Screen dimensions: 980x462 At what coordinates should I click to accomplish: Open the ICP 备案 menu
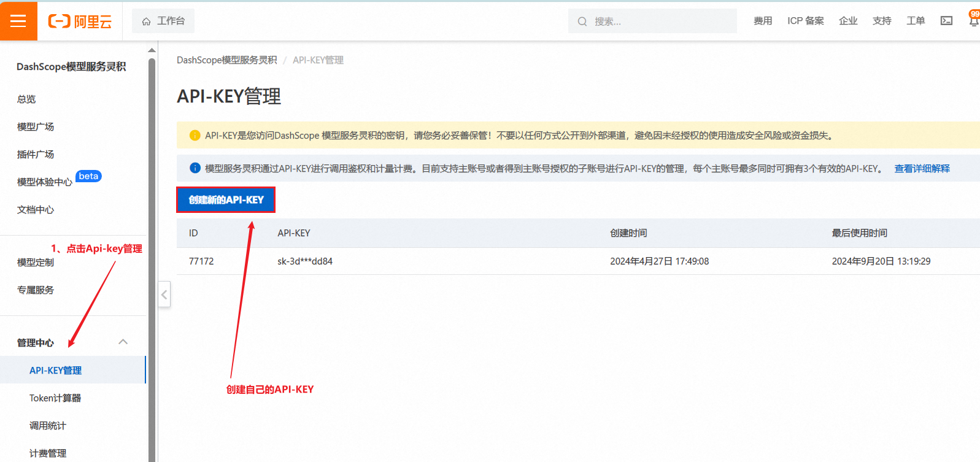(806, 21)
